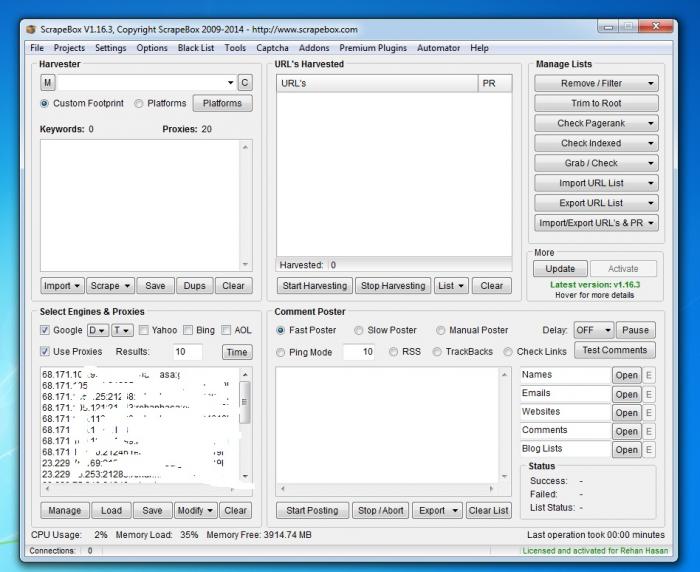Screen dimensions: 700x572
Task: Click the Dups button under keywords
Action: [x=194, y=286]
